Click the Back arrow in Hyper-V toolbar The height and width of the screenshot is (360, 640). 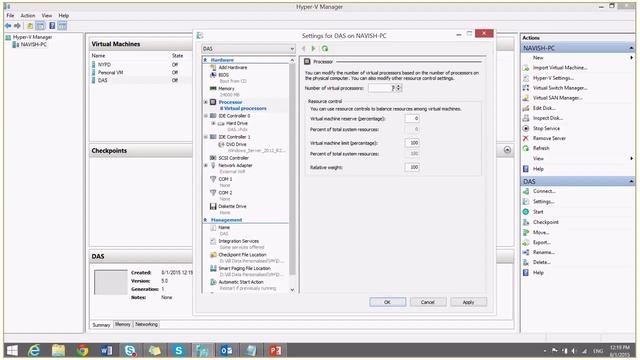(x=8, y=26)
